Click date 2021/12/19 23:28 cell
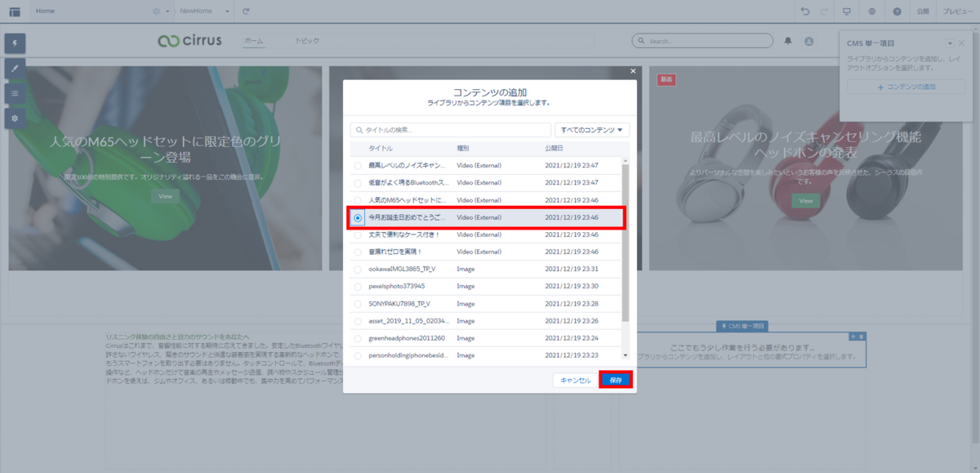 pyautogui.click(x=572, y=304)
